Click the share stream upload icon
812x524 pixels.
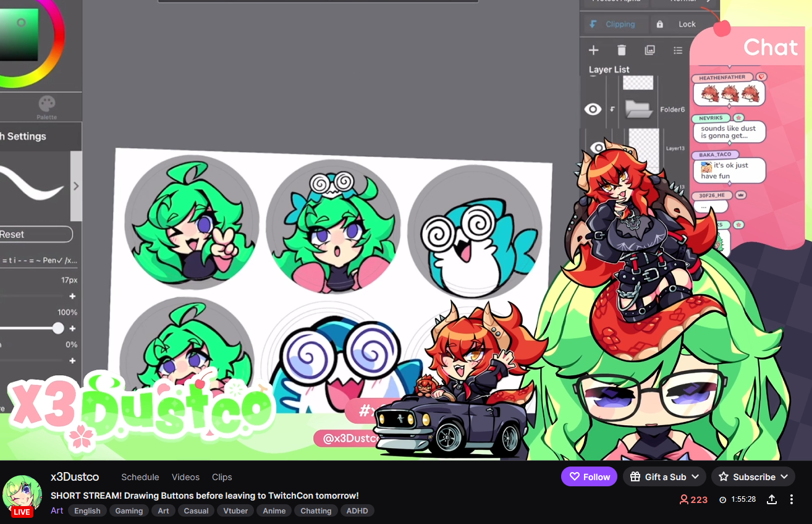coord(772,499)
